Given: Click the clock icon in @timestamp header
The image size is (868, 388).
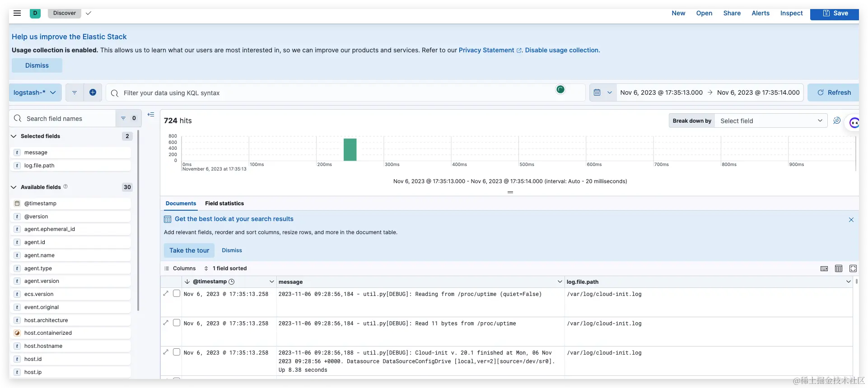Looking at the screenshot, I should point(232,282).
